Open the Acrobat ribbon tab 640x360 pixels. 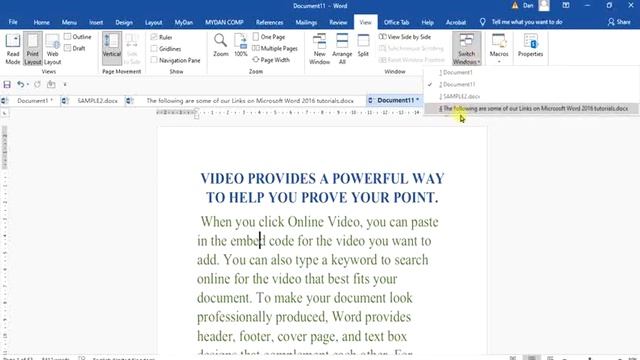coord(456,22)
